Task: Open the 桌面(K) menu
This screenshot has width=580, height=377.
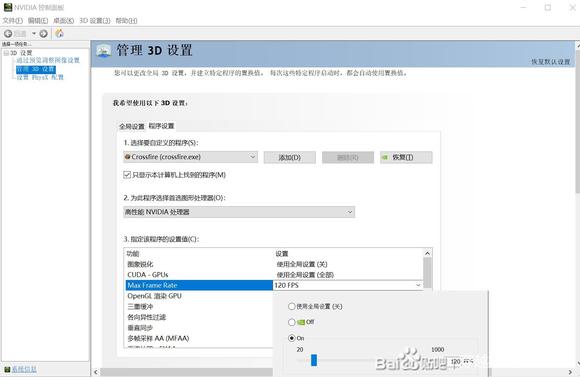Action: click(x=64, y=21)
